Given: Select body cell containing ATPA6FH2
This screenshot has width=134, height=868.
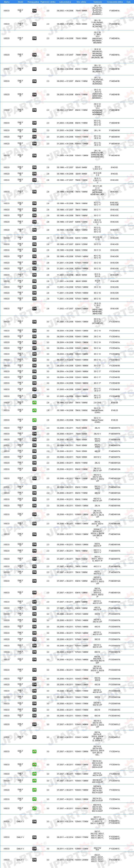Looking at the screenshot, I should point(97,321).
